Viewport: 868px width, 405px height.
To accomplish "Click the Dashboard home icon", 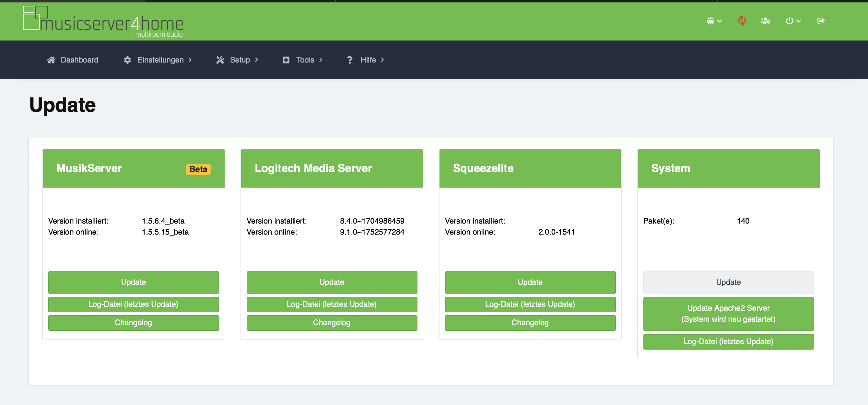I will (x=51, y=60).
